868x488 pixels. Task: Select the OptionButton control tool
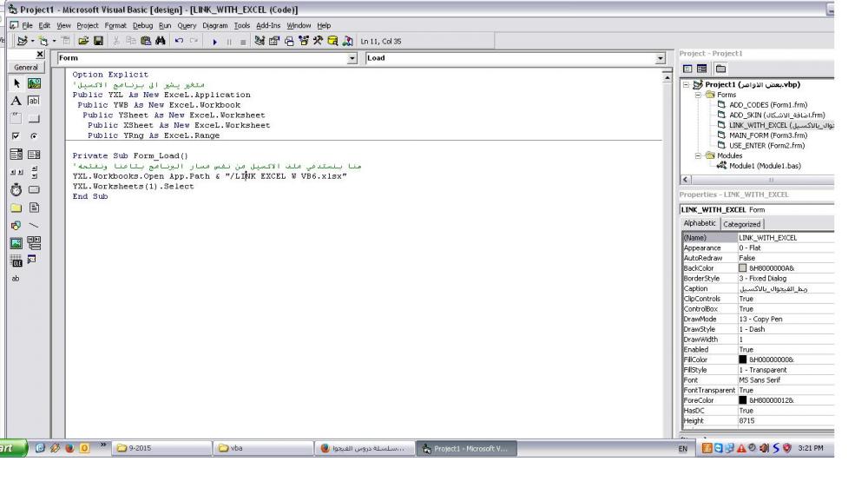[34, 136]
